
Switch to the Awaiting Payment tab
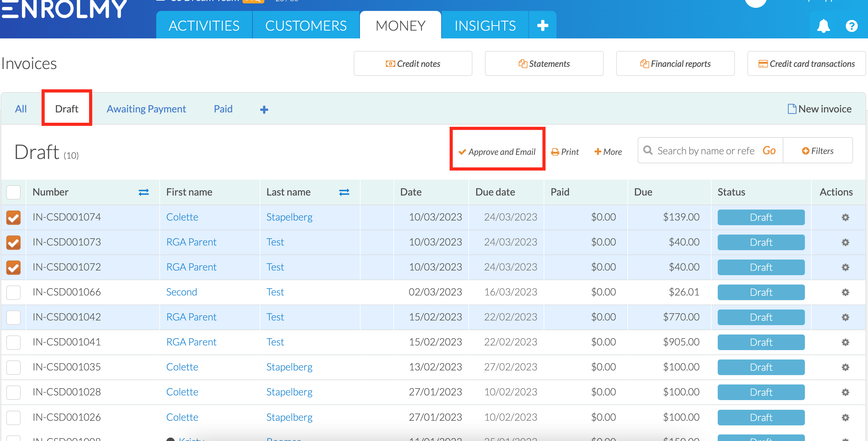[x=146, y=109]
